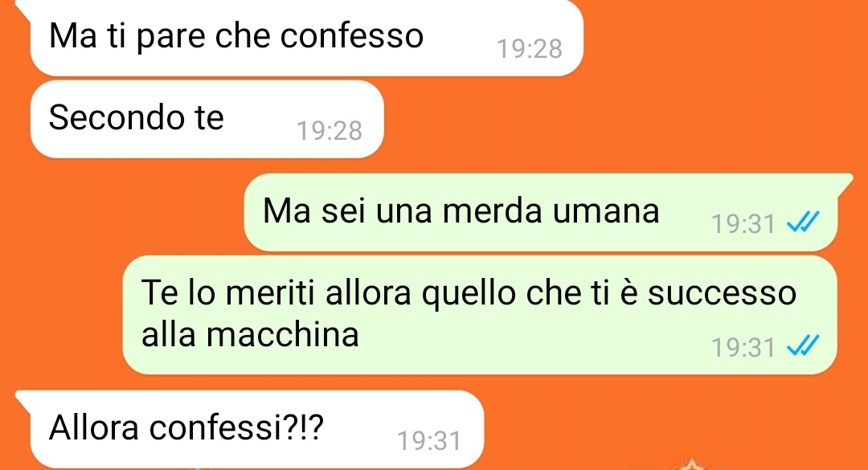The image size is (868, 470).
Task: Tap the 19:31 timestamp beside 'Allora confessi?!?'
Action: [429, 440]
